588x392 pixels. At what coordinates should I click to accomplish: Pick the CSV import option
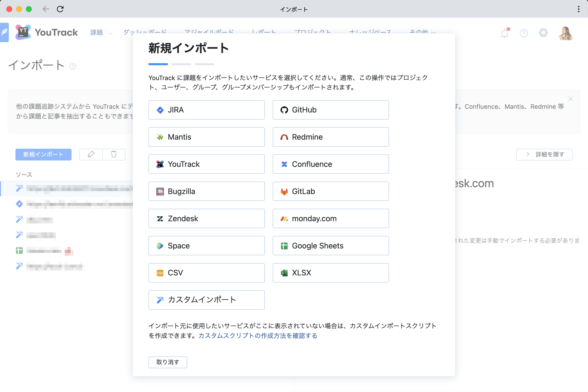(x=206, y=272)
